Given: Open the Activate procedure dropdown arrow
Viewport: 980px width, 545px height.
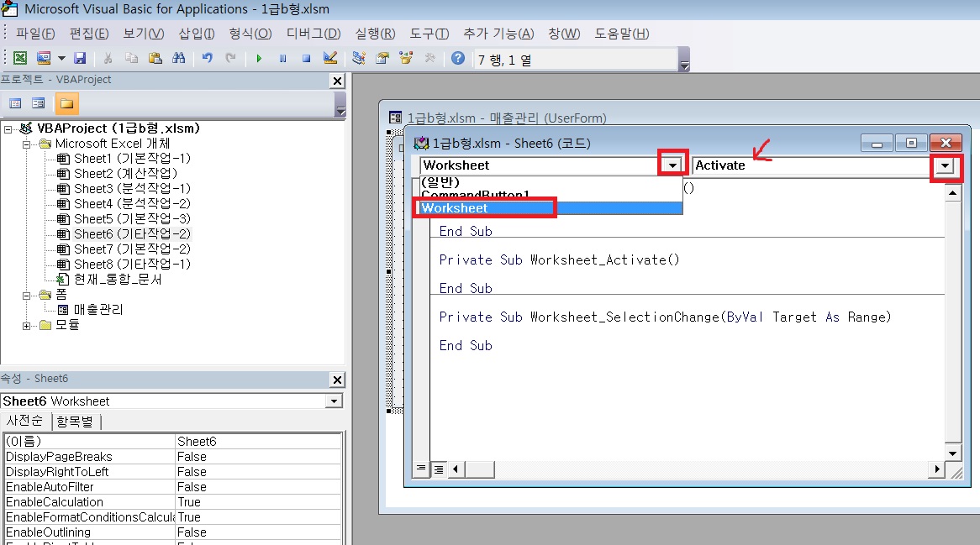Looking at the screenshot, I should (x=946, y=166).
